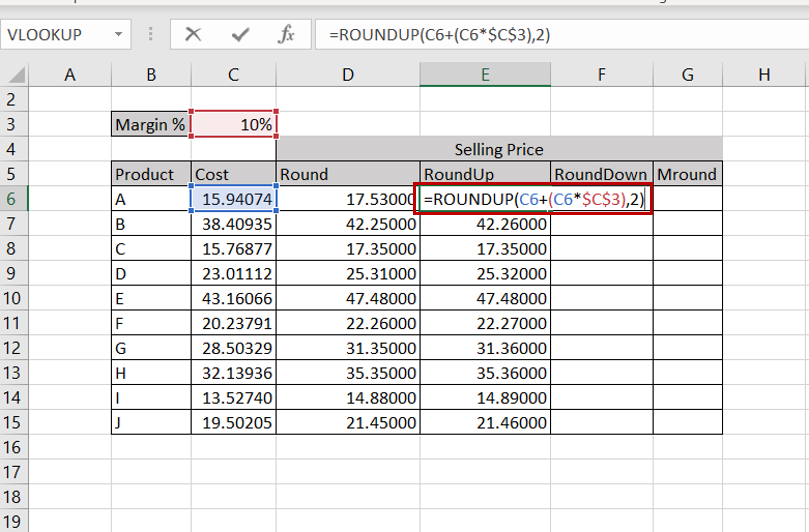The height and width of the screenshot is (532, 809).
Task: Click the ROUNDUP formula in cell E6
Action: tap(533, 199)
